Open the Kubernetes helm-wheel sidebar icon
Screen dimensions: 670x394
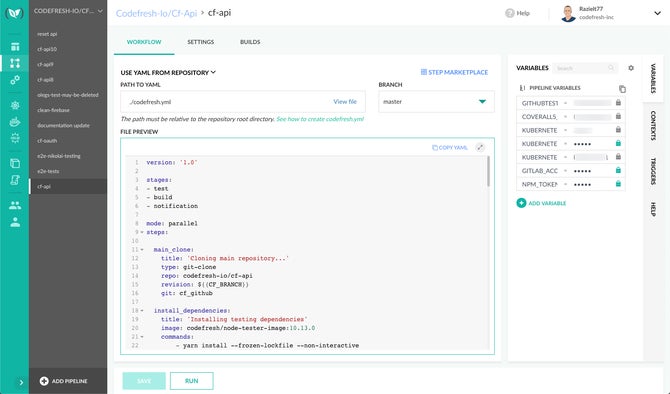pos(15,105)
